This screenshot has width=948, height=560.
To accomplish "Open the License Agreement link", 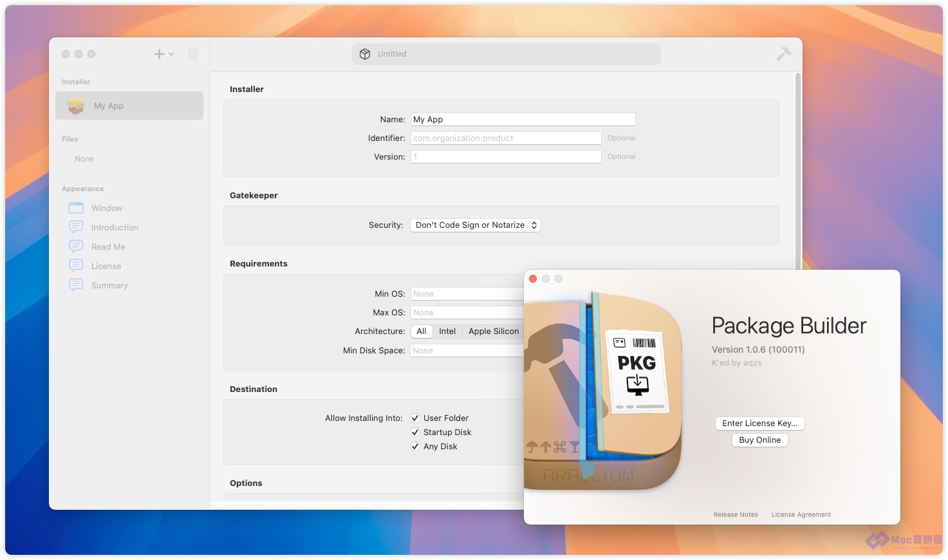I will coord(801,515).
